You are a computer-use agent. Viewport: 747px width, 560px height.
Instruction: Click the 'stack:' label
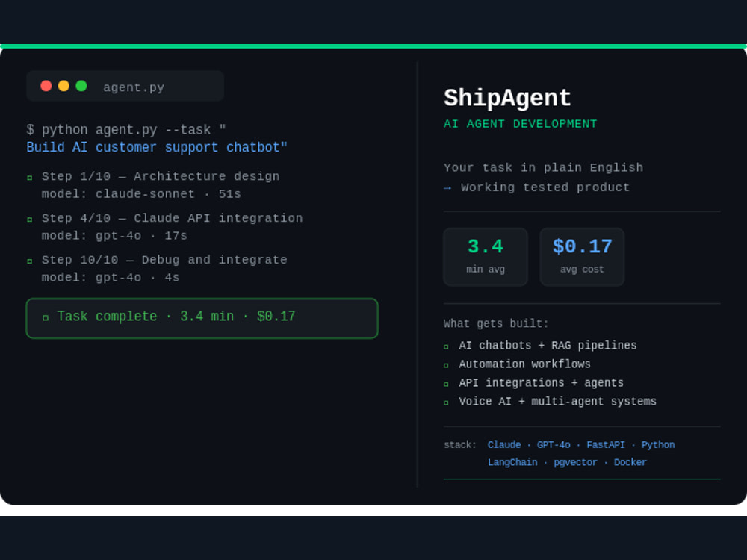click(x=459, y=445)
